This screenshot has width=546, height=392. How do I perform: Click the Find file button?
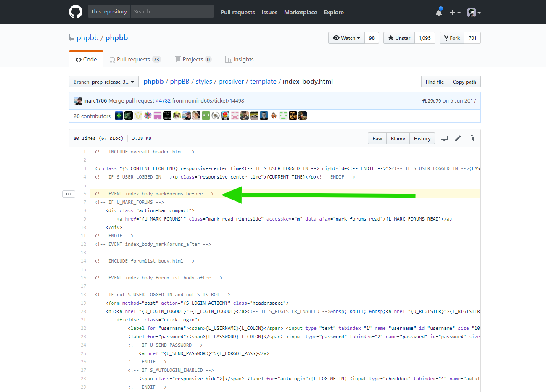pos(435,82)
